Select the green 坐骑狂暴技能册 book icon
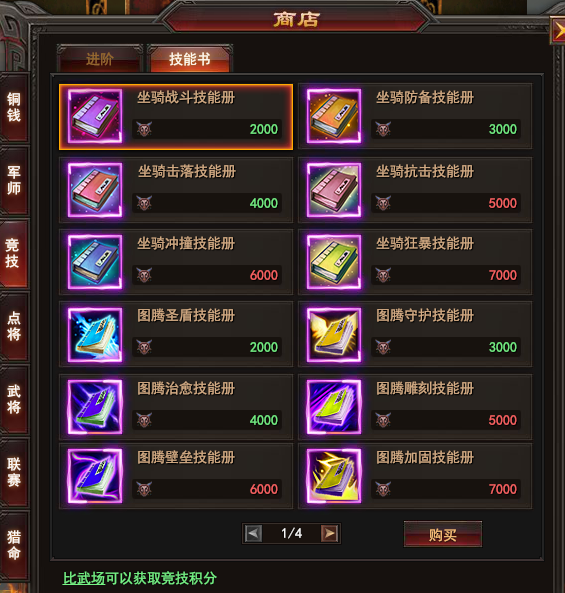This screenshot has height=593, width=565. pyautogui.click(x=334, y=262)
